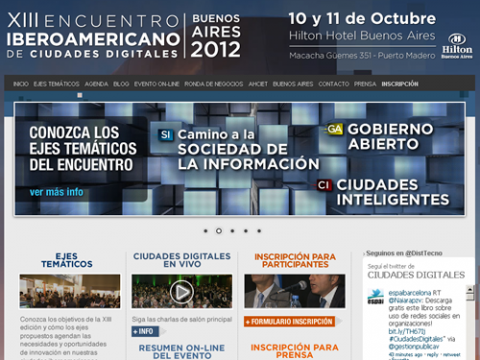Viewport: 480px width, 360px height.
Task: Click the + INFO button
Action: point(145,332)
